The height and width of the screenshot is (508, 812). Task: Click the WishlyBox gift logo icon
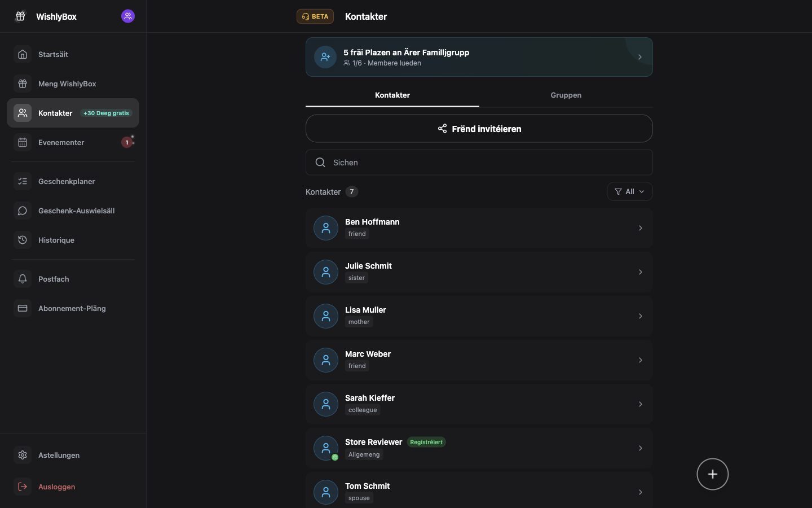pyautogui.click(x=20, y=16)
